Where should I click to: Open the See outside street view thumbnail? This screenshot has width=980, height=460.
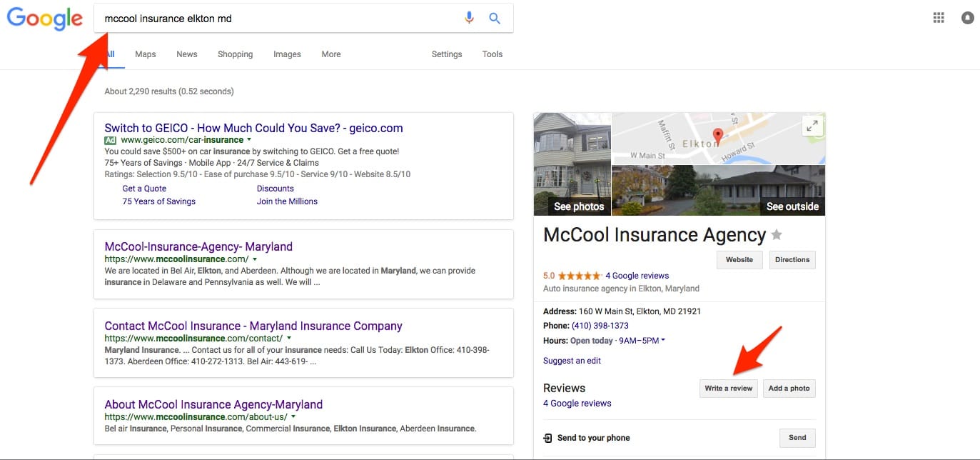click(x=719, y=191)
